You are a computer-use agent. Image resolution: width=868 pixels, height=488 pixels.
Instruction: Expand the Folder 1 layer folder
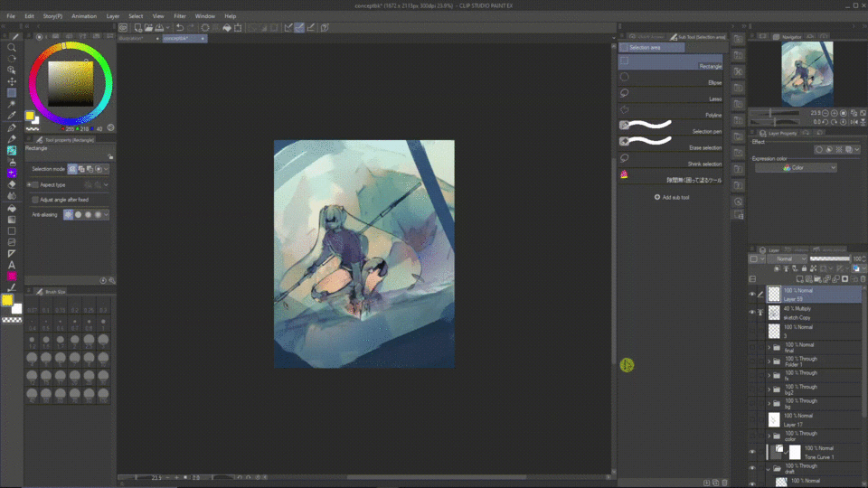pyautogui.click(x=769, y=361)
